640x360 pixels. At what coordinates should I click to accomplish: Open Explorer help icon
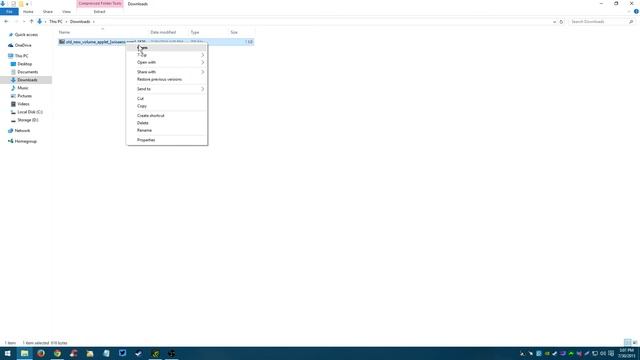636,12
